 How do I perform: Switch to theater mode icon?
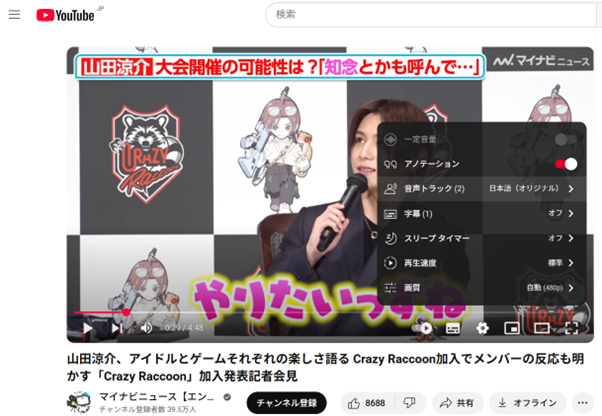coord(542,328)
